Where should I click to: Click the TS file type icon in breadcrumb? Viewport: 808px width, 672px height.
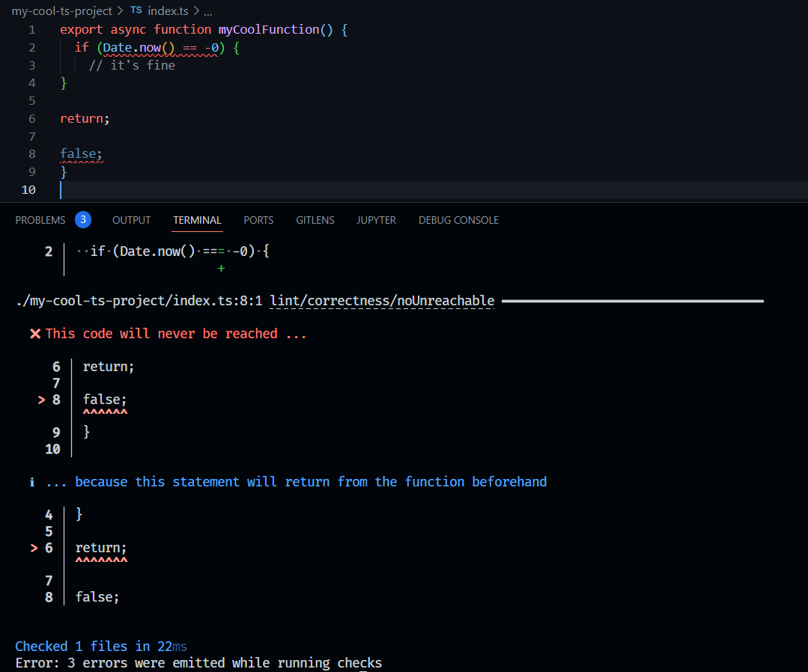(x=136, y=10)
